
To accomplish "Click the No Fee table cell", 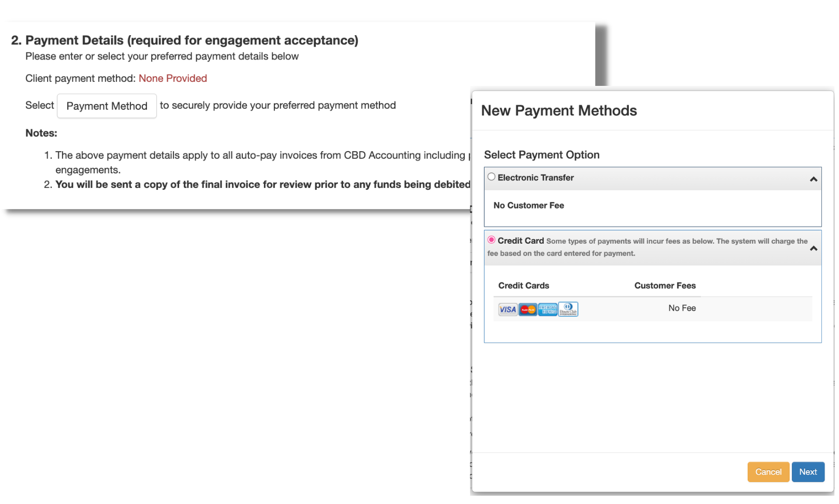I will (682, 308).
